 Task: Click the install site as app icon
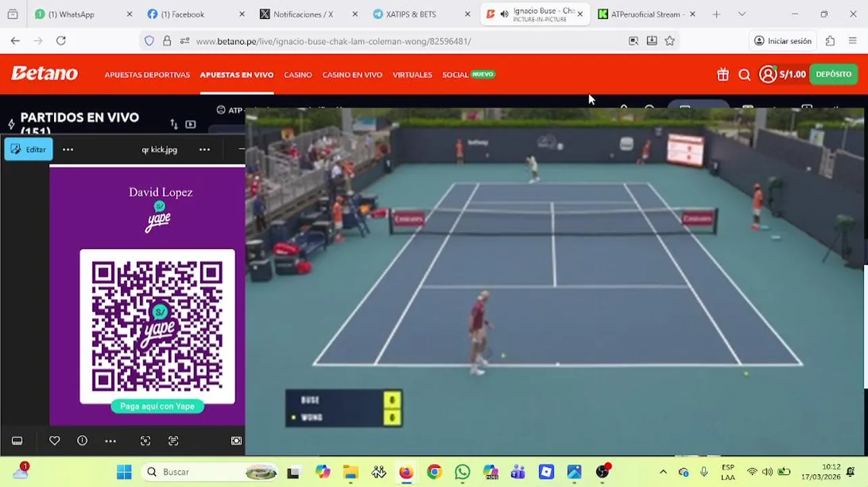point(652,41)
